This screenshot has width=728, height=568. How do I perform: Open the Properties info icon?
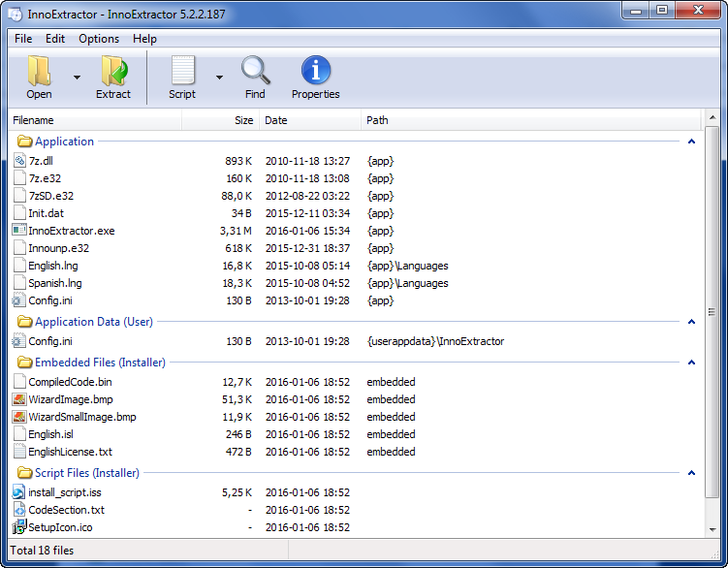coord(316,71)
